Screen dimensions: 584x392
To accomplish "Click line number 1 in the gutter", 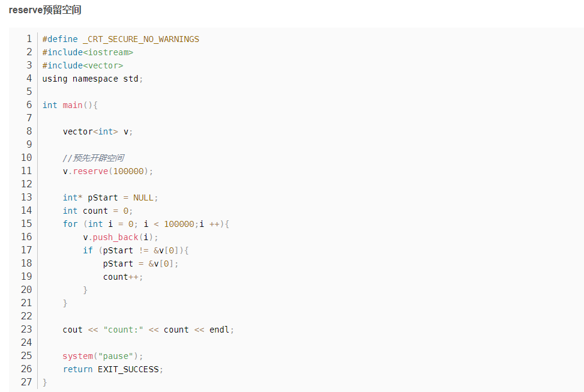I will coord(29,39).
